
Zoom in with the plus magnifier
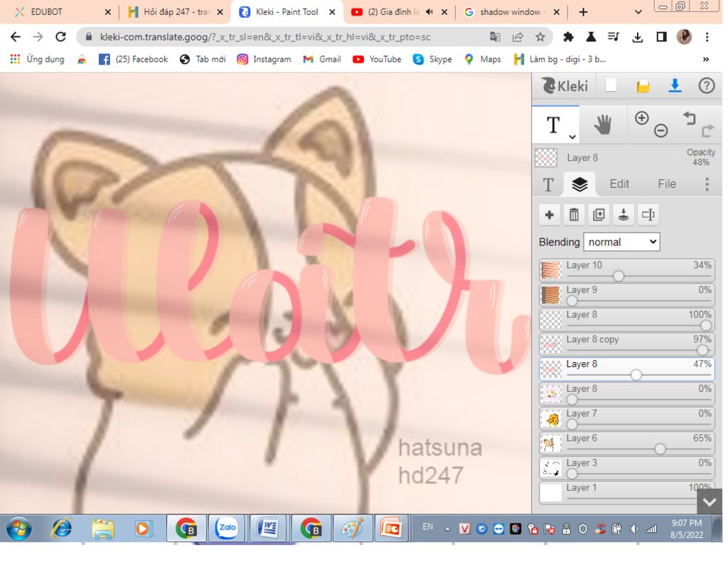[x=642, y=118]
